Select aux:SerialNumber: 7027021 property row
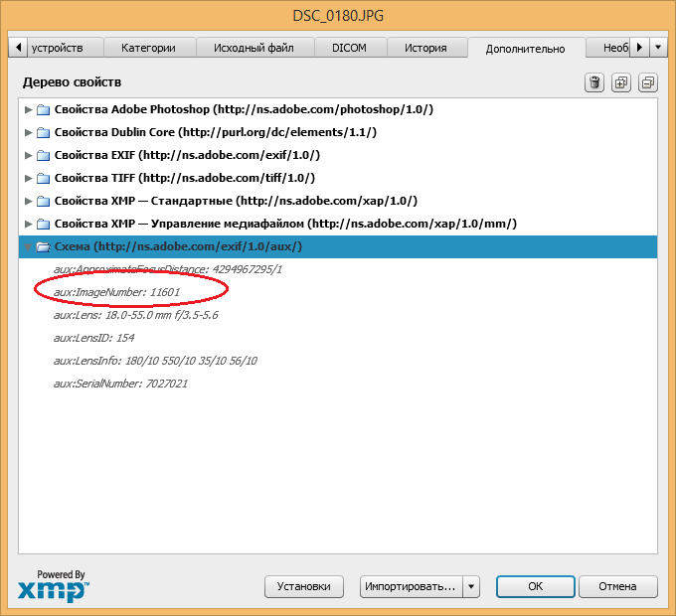 tap(120, 384)
